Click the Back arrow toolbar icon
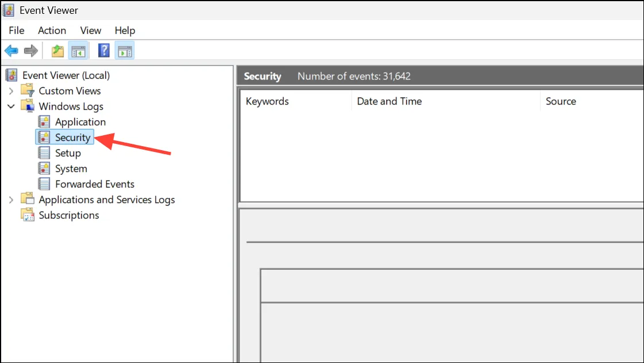Image resolution: width=644 pixels, height=363 pixels. (11, 51)
